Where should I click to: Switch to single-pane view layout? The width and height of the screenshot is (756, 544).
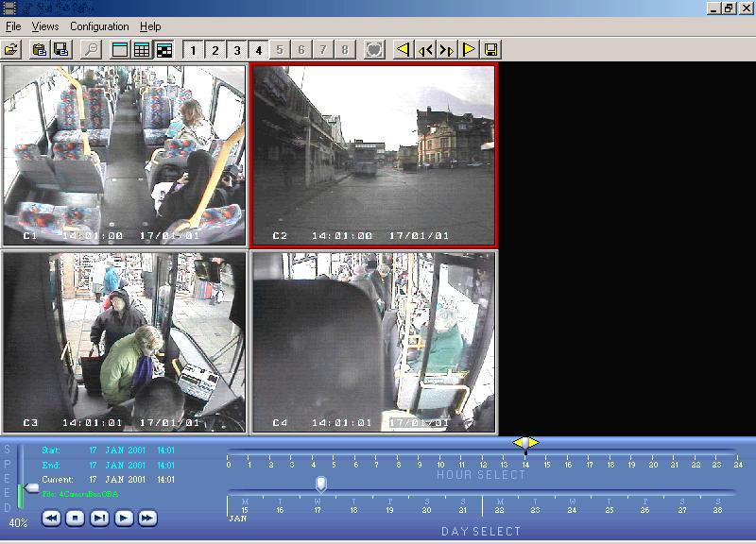(x=120, y=49)
